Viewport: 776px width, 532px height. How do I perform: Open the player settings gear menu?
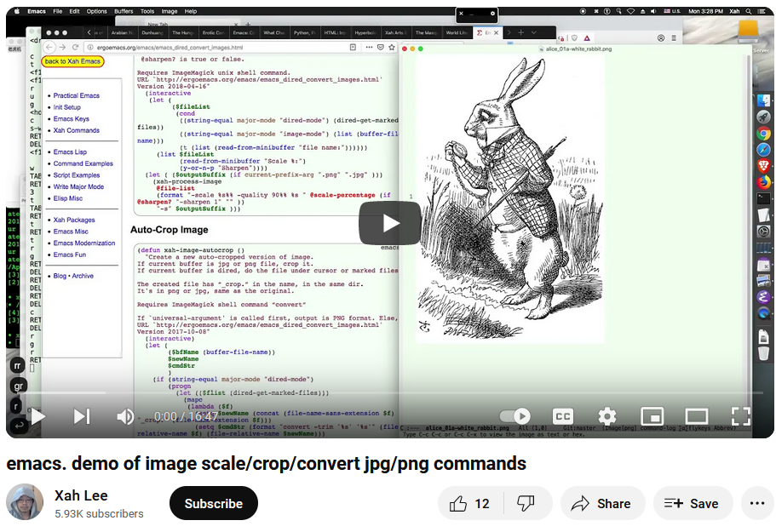click(606, 416)
